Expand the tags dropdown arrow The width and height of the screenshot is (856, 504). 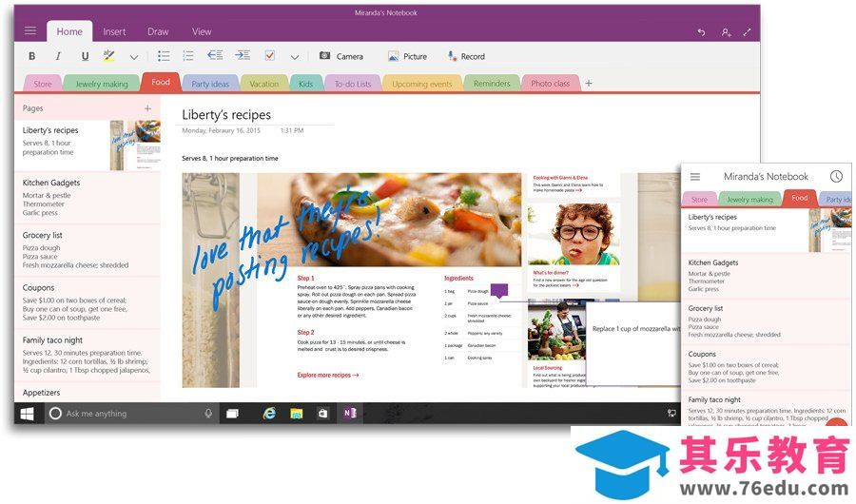click(295, 57)
